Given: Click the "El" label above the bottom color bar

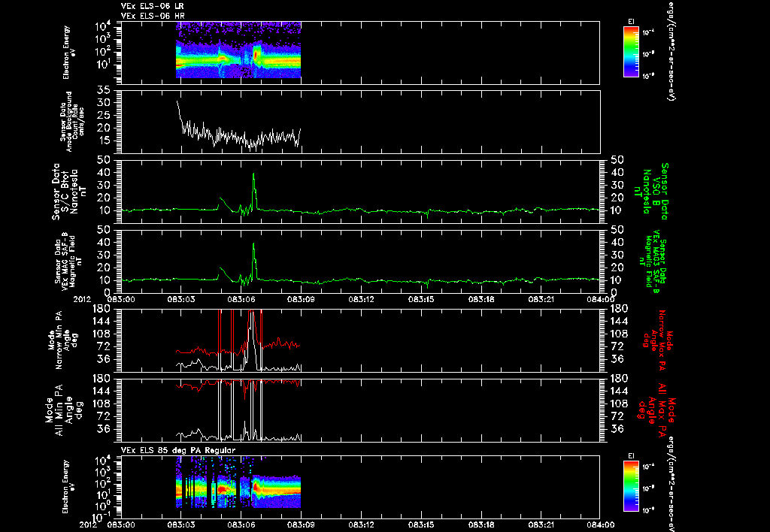Looking at the screenshot, I should click(631, 456).
